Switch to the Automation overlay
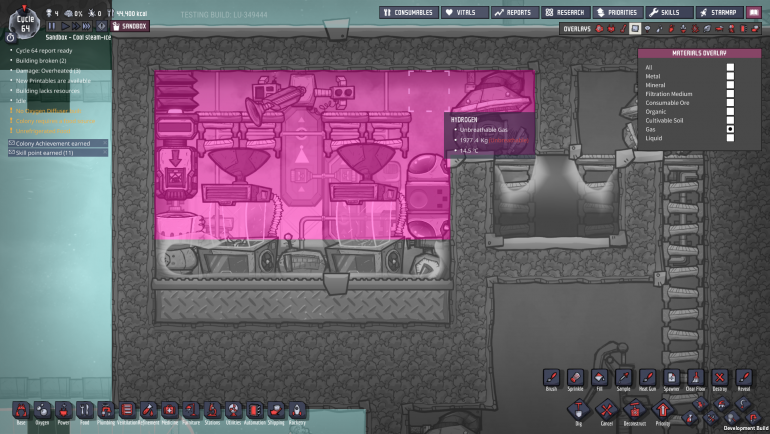The width and height of the screenshot is (770, 434). pos(743,29)
